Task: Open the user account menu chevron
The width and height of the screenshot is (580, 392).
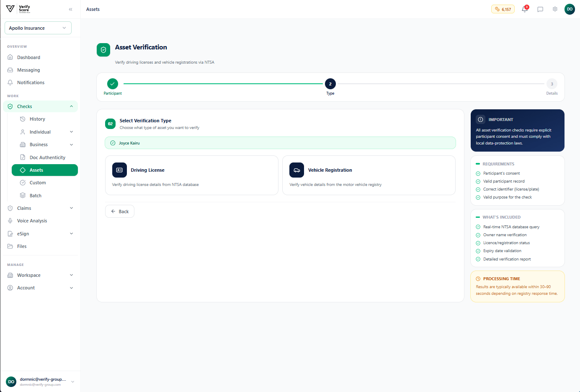Action: click(x=72, y=382)
